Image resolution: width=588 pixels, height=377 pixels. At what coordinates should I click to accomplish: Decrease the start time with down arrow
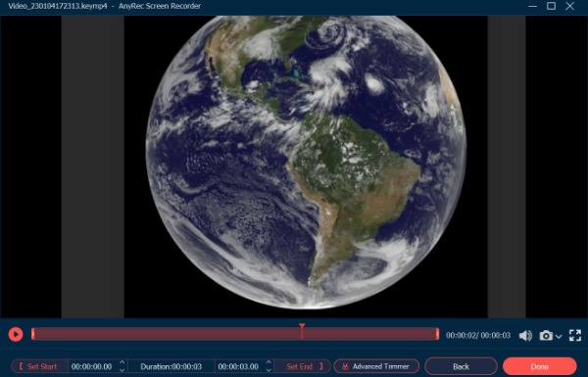[122, 370]
